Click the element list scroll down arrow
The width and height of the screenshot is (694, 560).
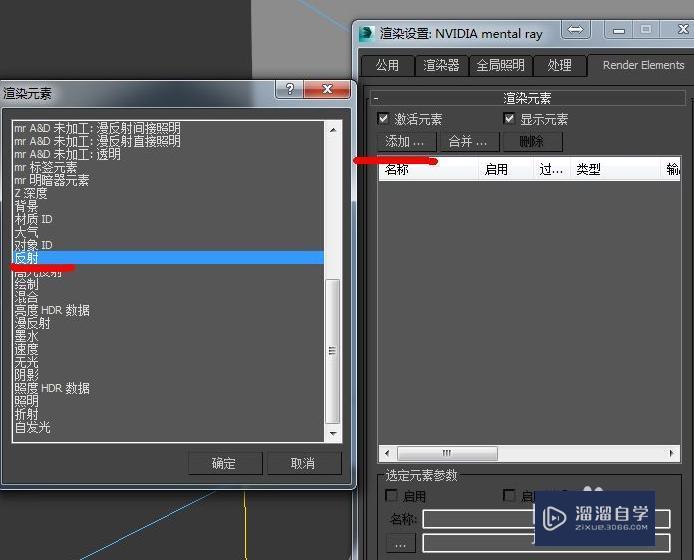(333, 433)
